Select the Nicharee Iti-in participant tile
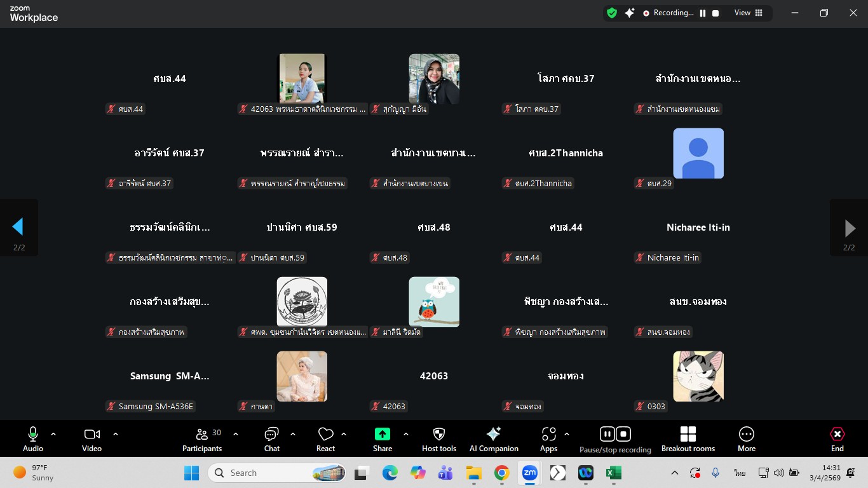 point(698,227)
